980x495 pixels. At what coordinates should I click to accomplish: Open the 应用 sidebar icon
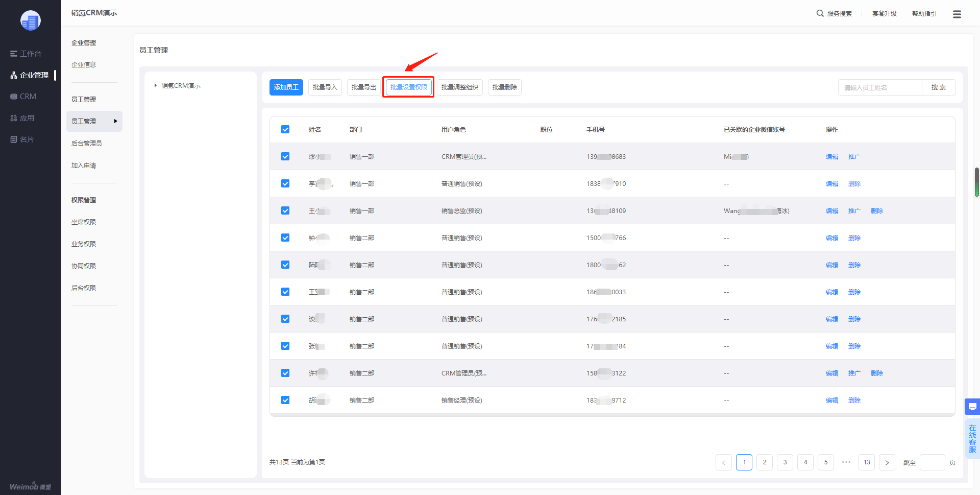pyautogui.click(x=14, y=118)
